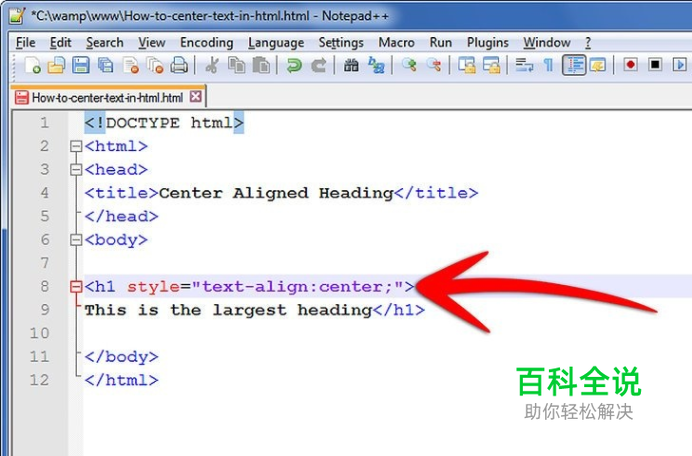Start macro recording with red circle icon
The image size is (692, 456).
tap(631, 65)
